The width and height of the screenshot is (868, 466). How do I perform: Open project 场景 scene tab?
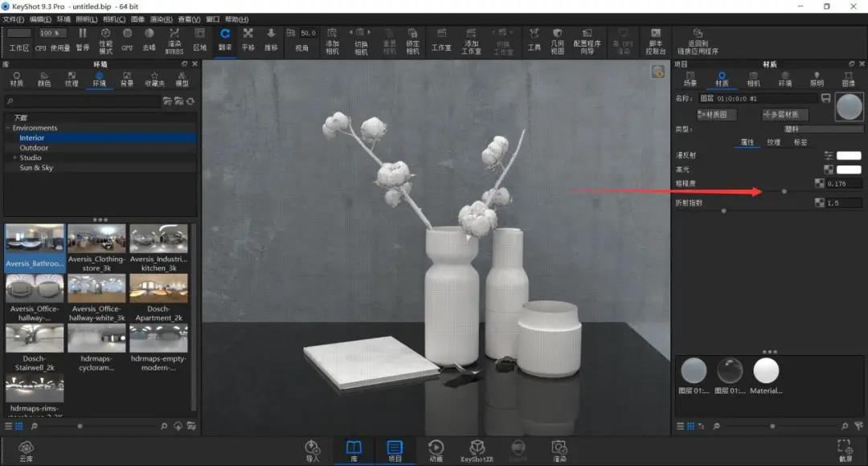690,80
